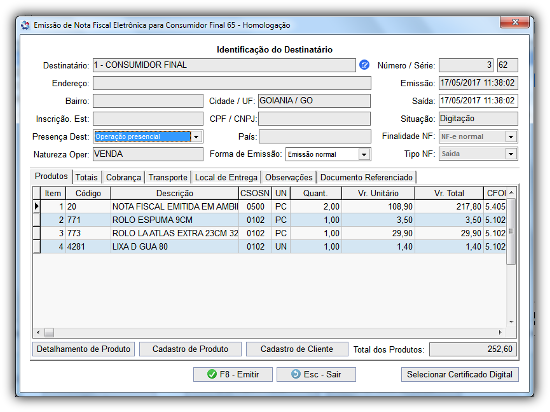Click the Inscrição. Est input field
Viewport: 550px width, 412px height.
pos(148,119)
